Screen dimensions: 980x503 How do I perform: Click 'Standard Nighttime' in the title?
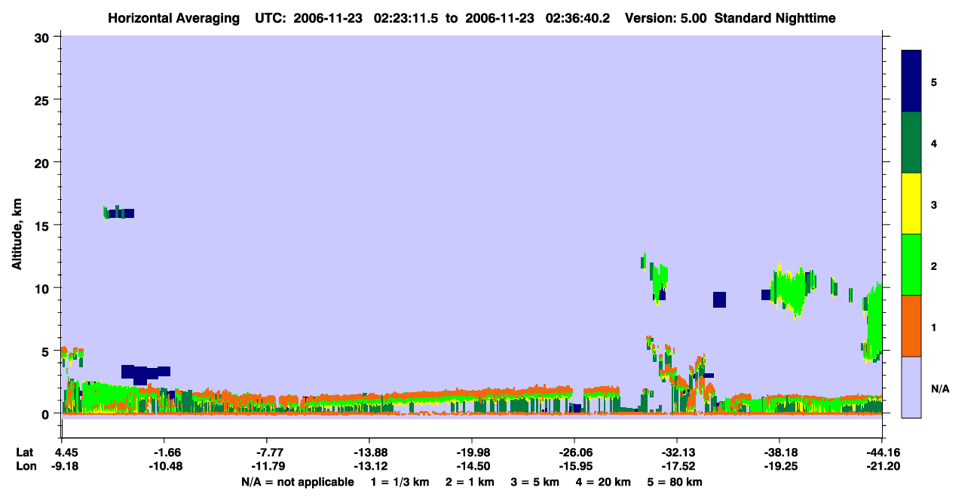click(x=775, y=18)
